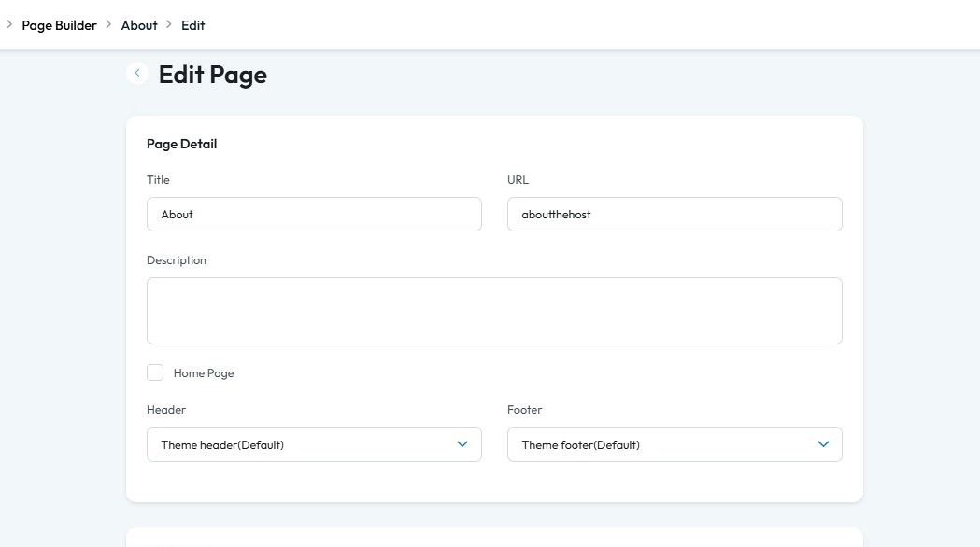
Task: Click the Footer field label
Action: 524,410
